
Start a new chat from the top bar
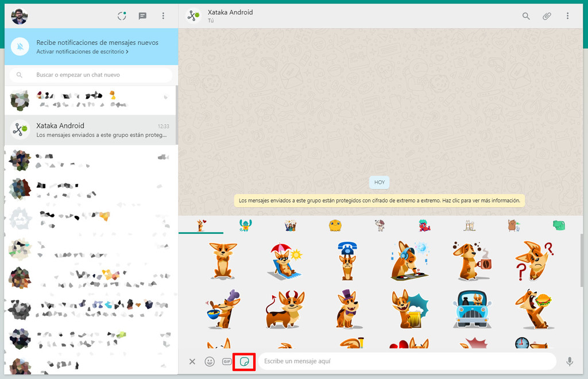point(142,16)
